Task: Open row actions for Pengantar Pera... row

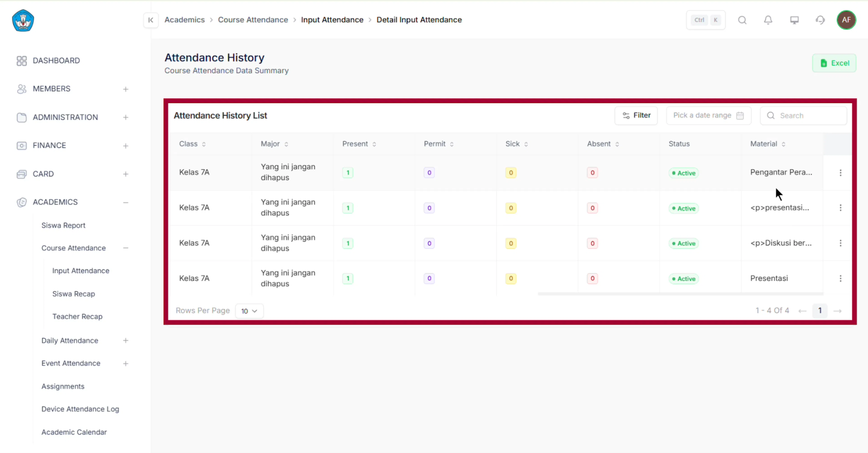Action: [840, 173]
